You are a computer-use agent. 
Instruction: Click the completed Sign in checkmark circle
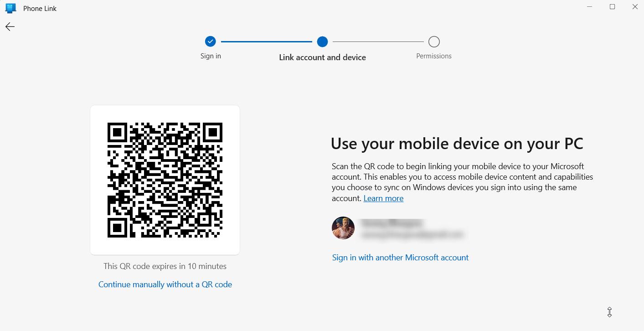pos(210,41)
